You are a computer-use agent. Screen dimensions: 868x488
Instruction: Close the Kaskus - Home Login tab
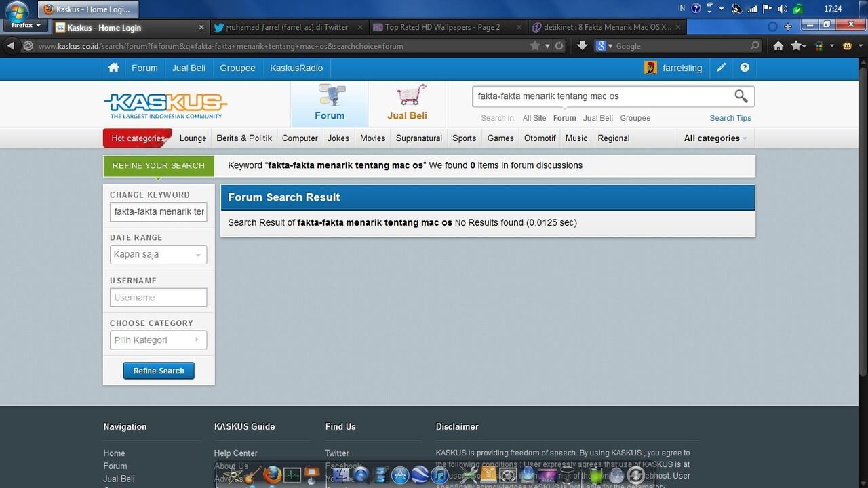201,27
